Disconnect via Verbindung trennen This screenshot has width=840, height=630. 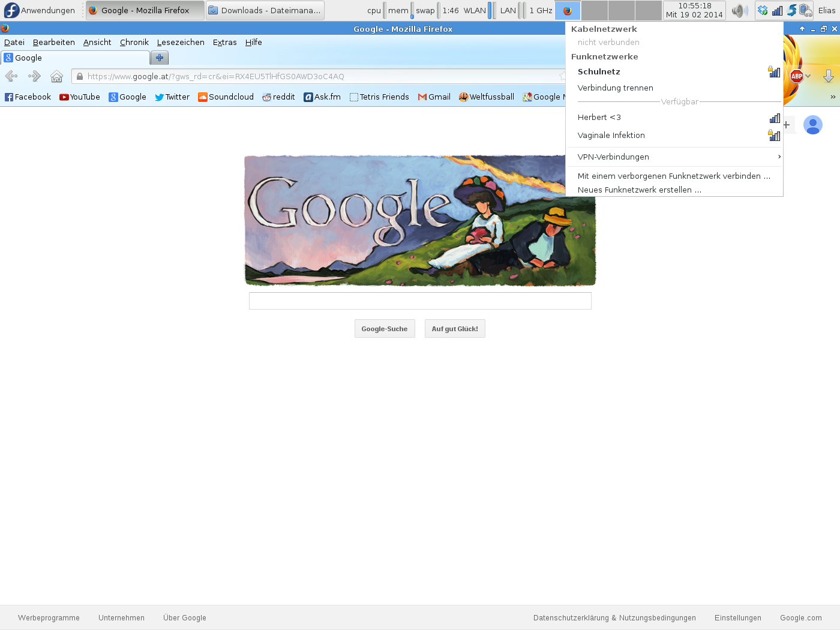point(615,88)
